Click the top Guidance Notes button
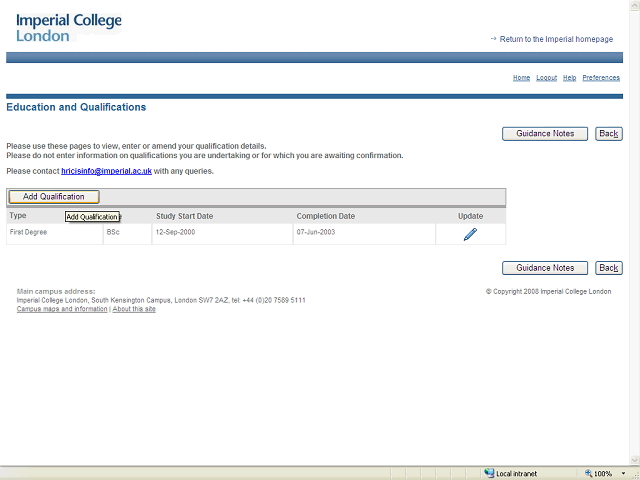640x480 pixels. [x=544, y=134]
